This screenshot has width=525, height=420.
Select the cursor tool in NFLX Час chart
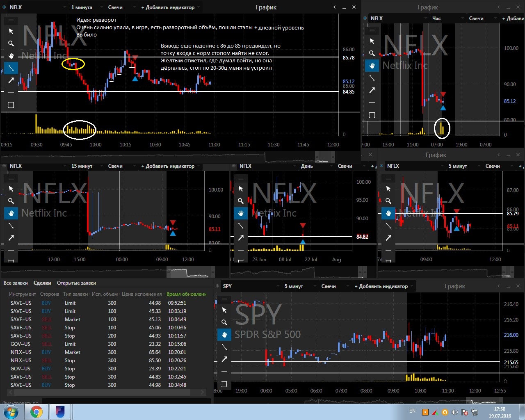click(x=372, y=41)
